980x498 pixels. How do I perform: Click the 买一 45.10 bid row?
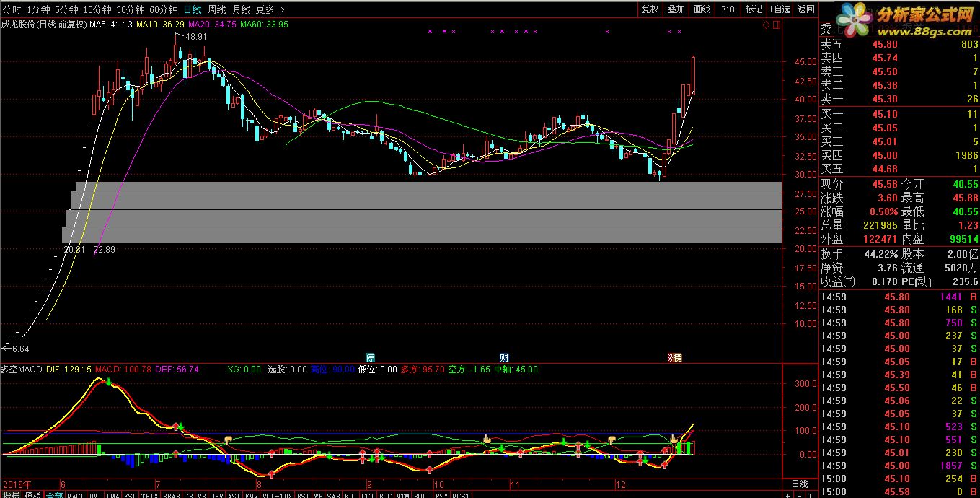pos(899,114)
